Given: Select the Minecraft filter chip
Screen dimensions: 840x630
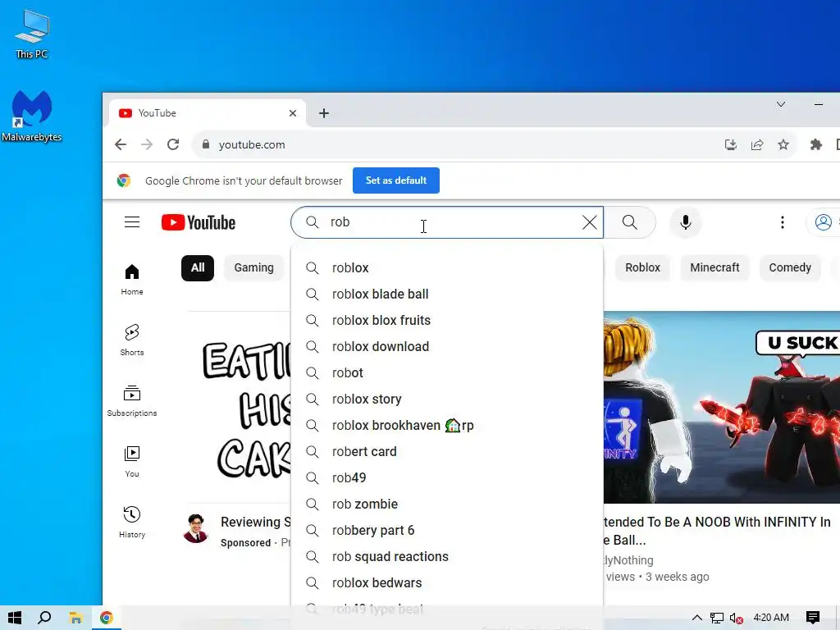Looking at the screenshot, I should [x=714, y=268].
